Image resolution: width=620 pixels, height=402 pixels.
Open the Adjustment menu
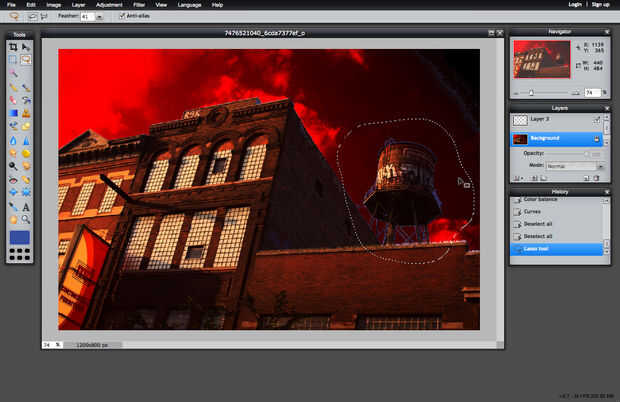pyautogui.click(x=109, y=5)
